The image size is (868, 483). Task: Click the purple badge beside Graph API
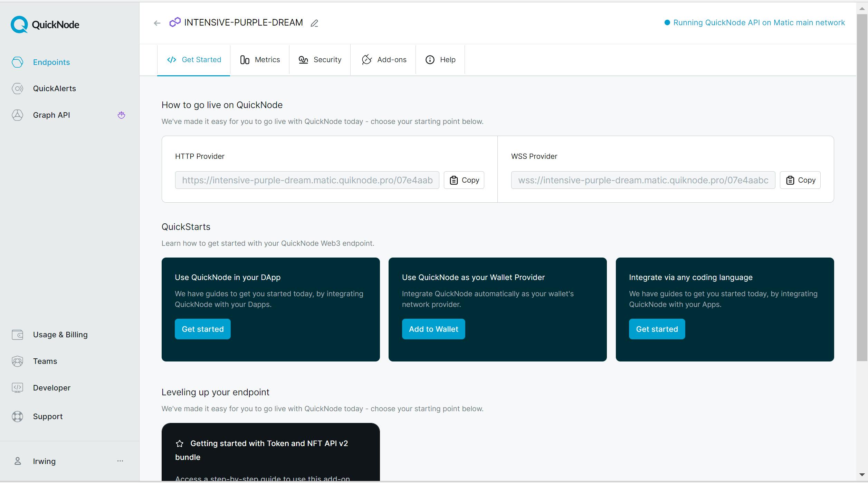coord(121,115)
